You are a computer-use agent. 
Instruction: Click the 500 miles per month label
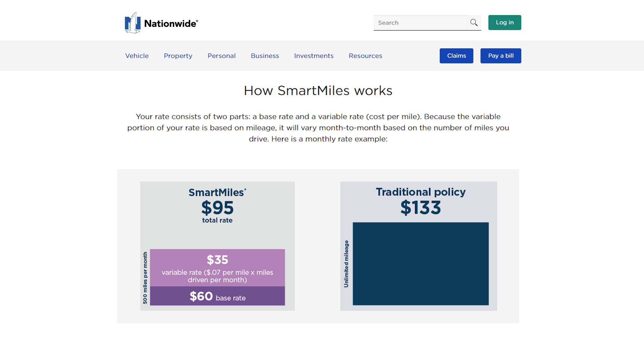point(145,278)
